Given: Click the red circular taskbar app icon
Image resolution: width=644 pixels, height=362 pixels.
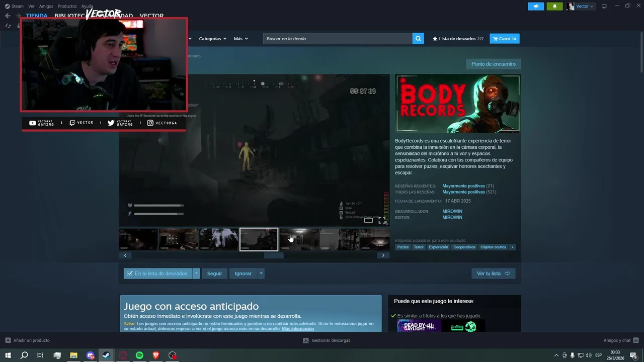Looking at the screenshot, I should pyautogui.click(x=123, y=355).
